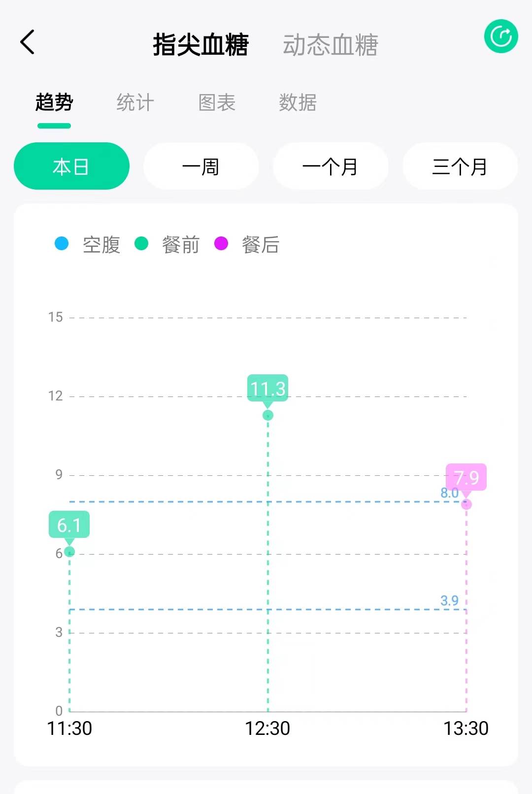Choose the 一个月 time range
Viewport: 532px width, 794px height.
[x=331, y=166]
